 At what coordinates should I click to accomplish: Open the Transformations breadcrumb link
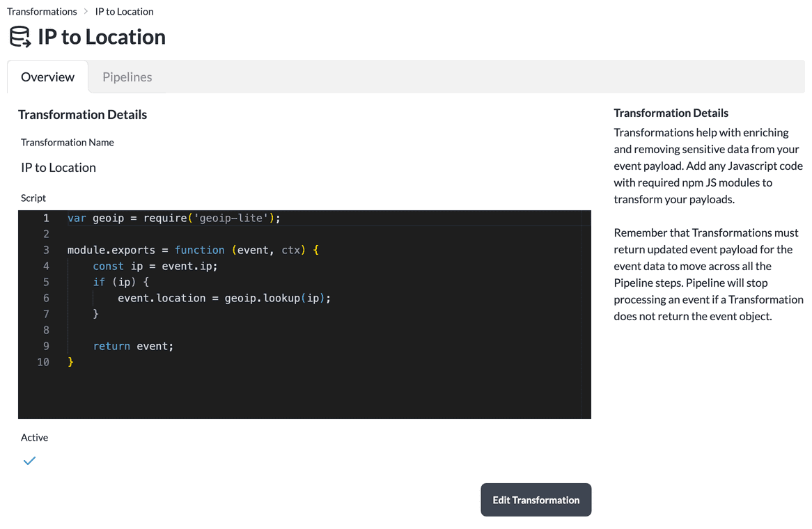pyautogui.click(x=42, y=11)
